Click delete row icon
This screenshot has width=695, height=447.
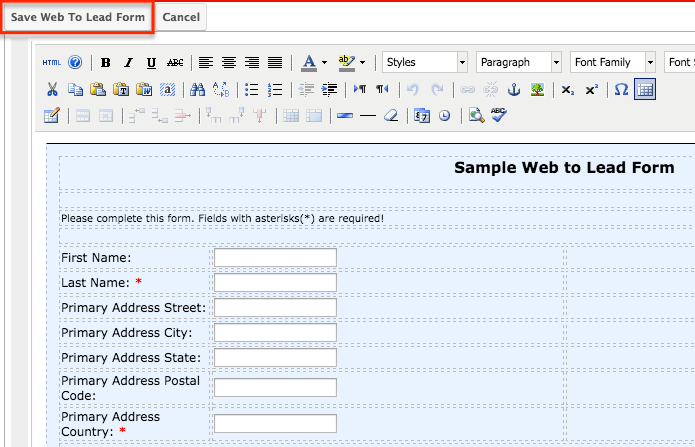[x=183, y=116]
